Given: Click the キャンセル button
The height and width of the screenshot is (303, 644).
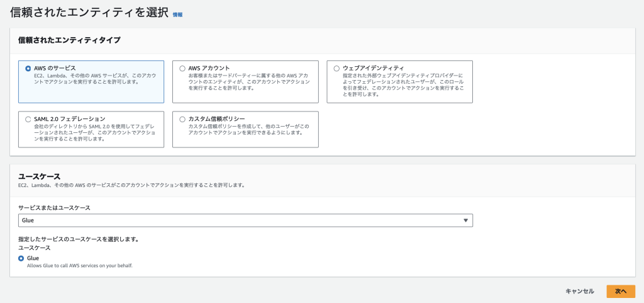Looking at the screenshot, I should pyautogui.click(x=579, y=291).
